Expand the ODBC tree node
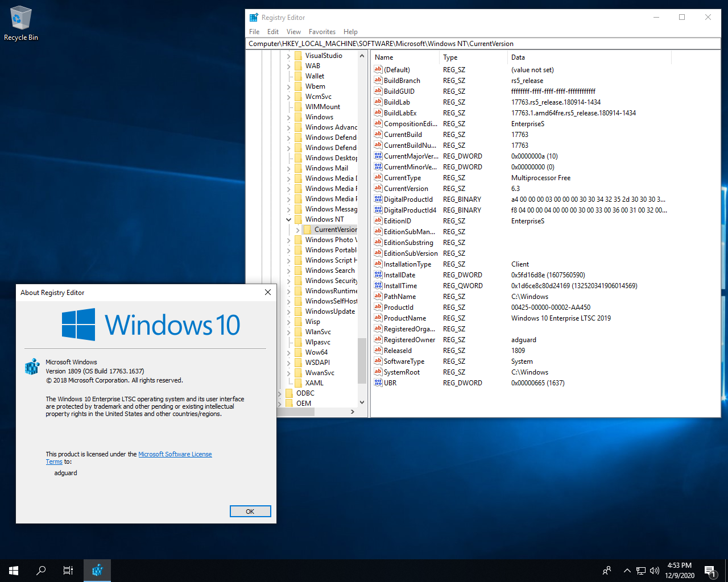Viewport: 728px width, 582px height. (280, 393)
